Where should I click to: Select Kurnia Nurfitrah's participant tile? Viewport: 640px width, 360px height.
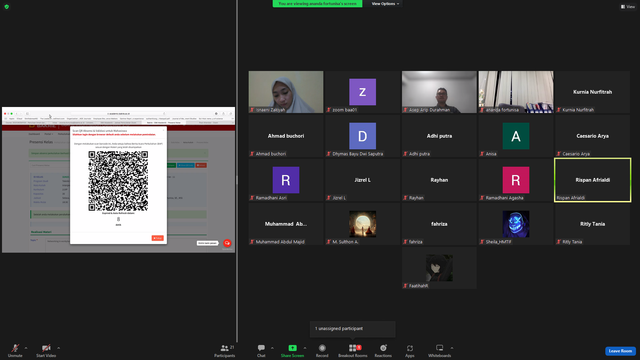click(593, 92)
